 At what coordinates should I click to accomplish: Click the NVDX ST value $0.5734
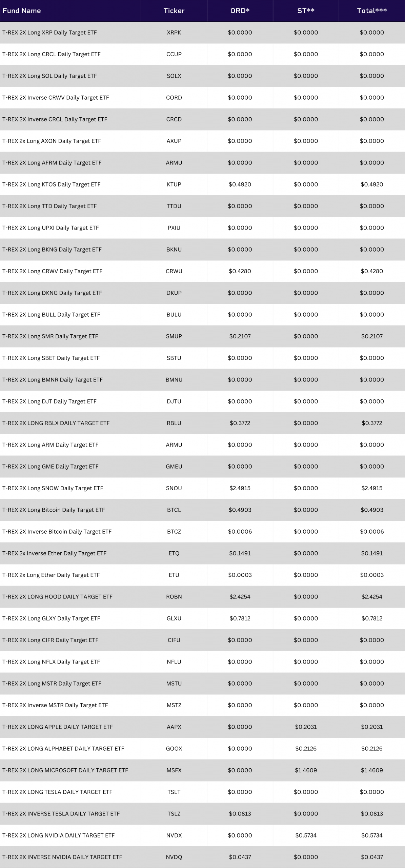click(306, 835)
